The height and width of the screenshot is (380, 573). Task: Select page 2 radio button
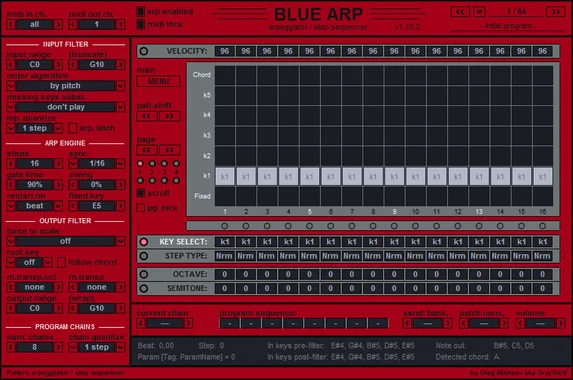pos(152,163)
